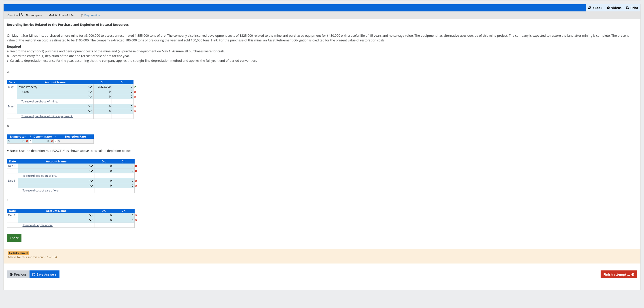644x308 pixels.
Task: Open the account dropdown showing Mine Property
Action: click(90, 87)
